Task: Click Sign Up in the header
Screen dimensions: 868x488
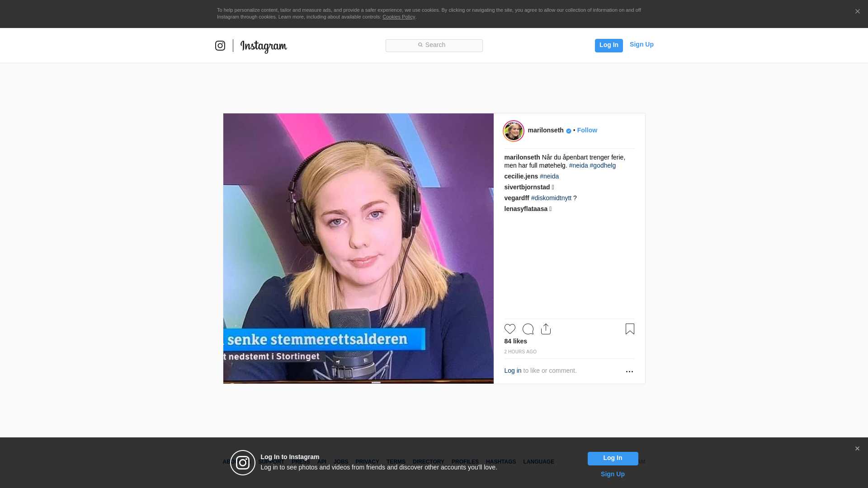Action: [x=642, y=44]
